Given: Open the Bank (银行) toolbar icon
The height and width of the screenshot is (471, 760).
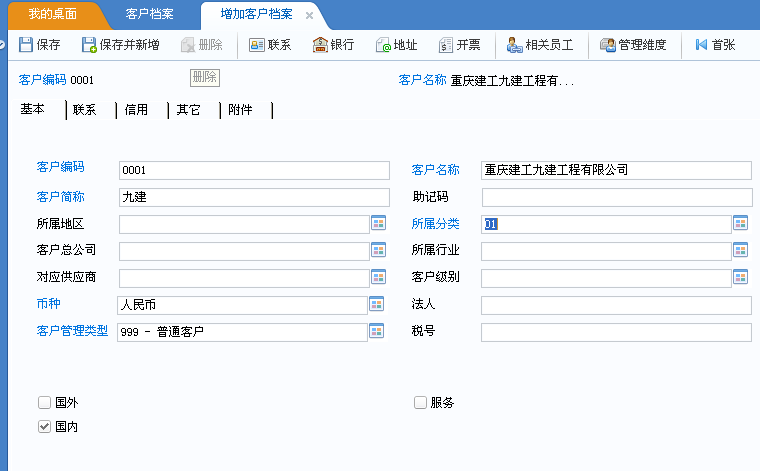Looking at the screenshot, I should 320,45.
